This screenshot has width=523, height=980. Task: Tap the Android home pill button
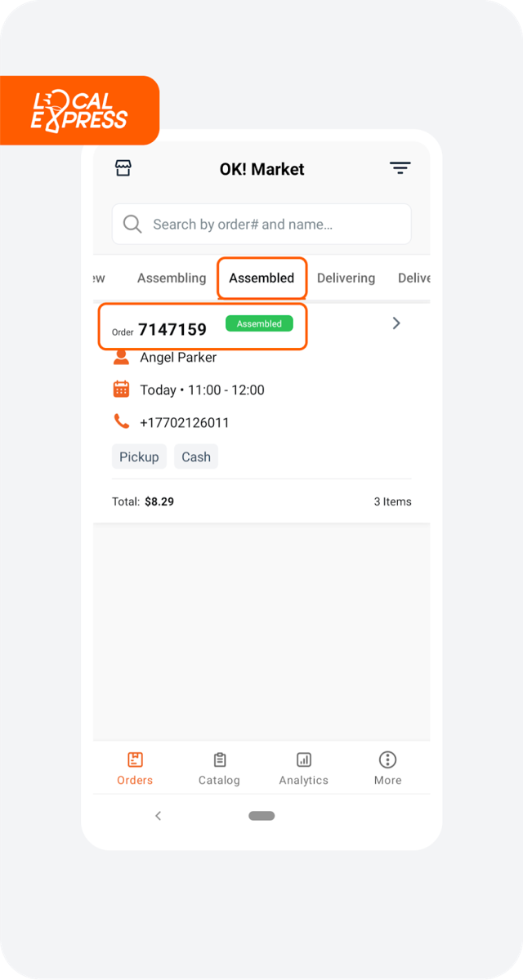coord(261,816)
